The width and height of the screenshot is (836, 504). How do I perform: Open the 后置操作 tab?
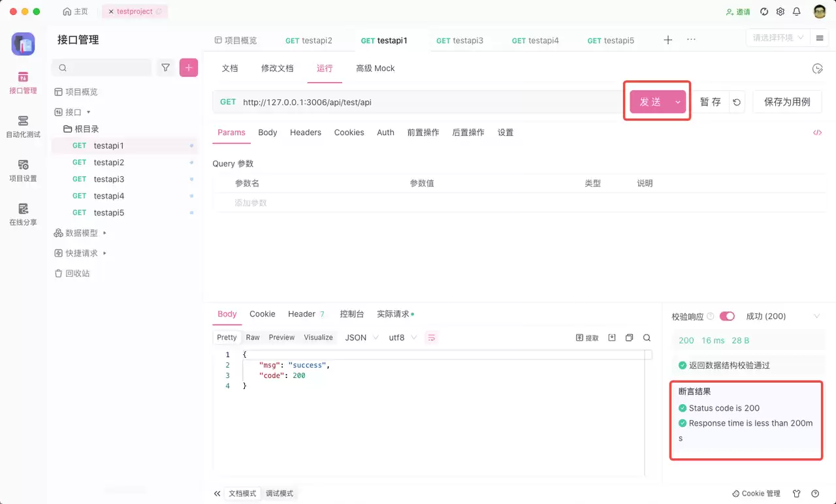(468, 133)
